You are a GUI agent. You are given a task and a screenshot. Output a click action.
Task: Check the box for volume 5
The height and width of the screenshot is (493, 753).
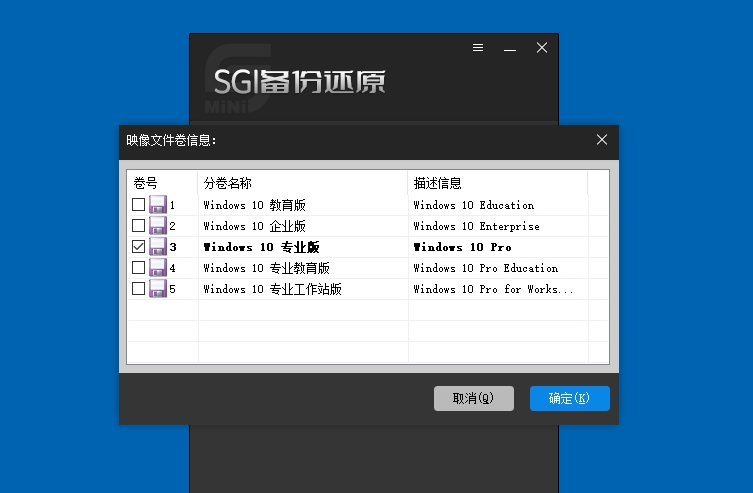(138, 289)
